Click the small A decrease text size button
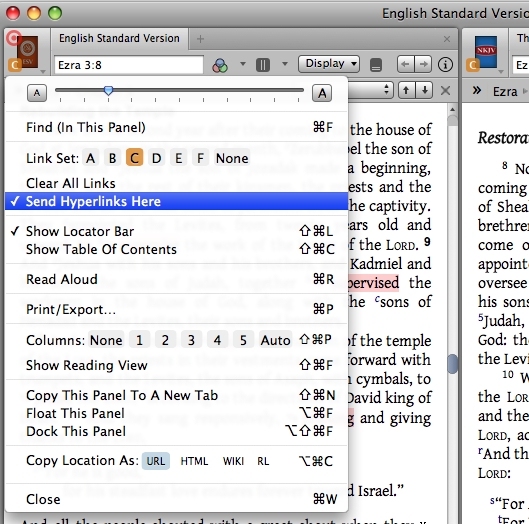 pos(37,93)
